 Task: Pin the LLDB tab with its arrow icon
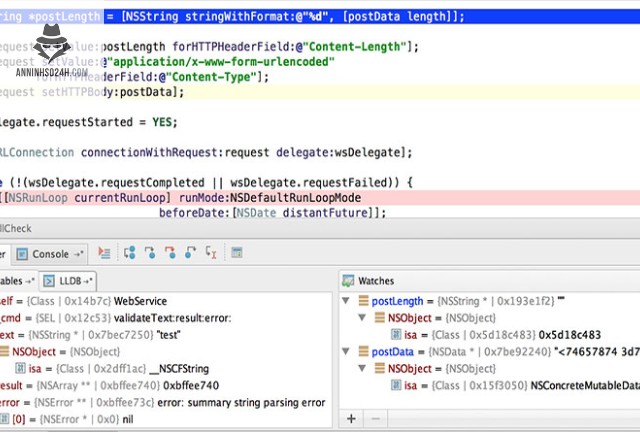(88, 281)
